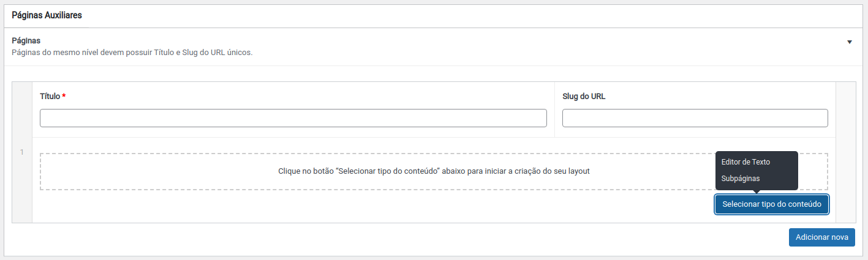Click the Páginas accordion header bar

(429, 46)
